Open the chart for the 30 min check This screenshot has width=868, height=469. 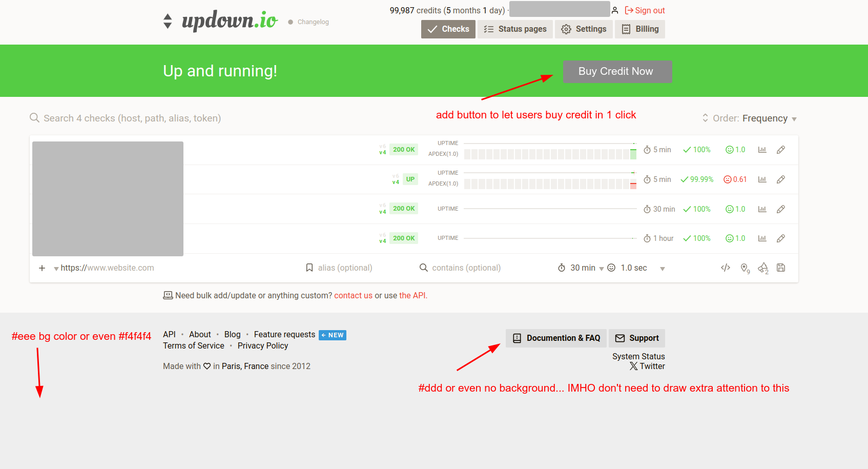pos(762,209)
